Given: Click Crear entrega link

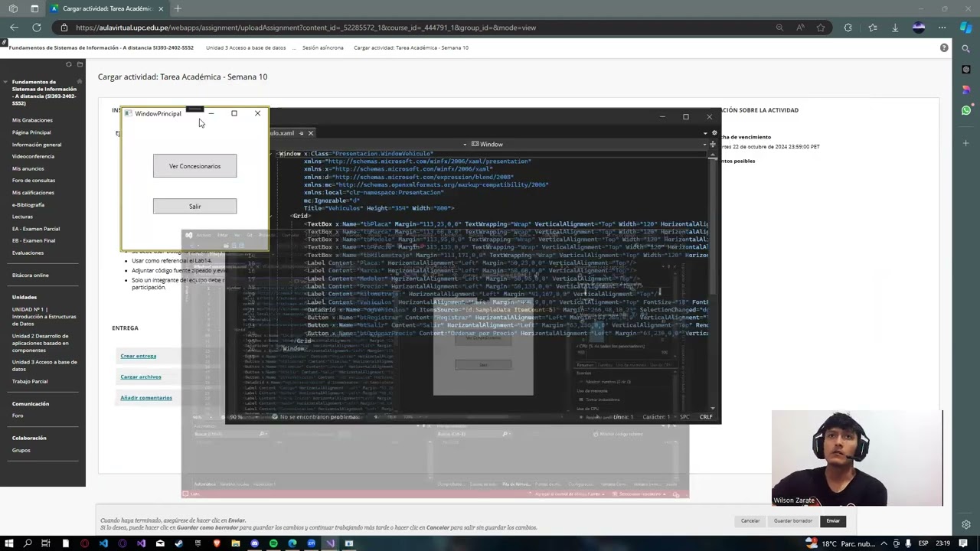Looking at the screenshot, I should pyautogui.click(x=138, y=356).
